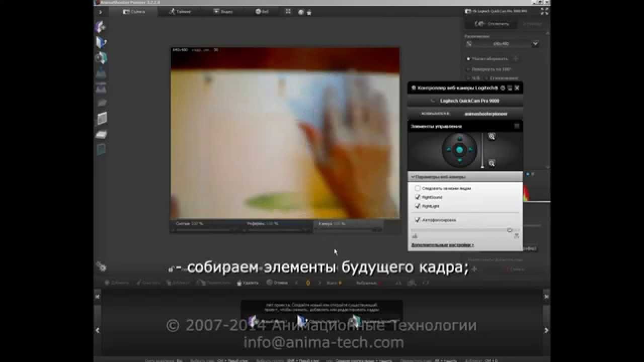
Task: Move the timeline right with the side arrow
Action: 546,330
